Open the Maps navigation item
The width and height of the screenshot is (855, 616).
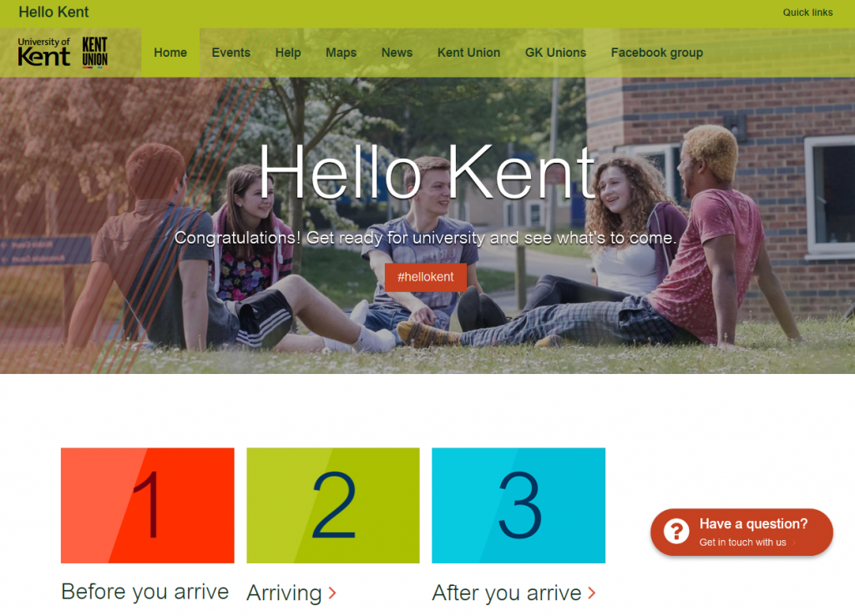coord(341,53)
